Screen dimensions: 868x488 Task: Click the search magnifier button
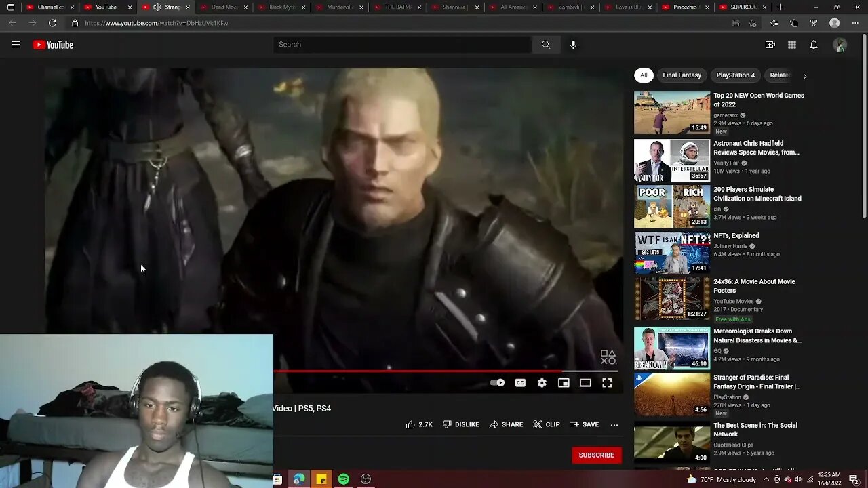[546, 45]
